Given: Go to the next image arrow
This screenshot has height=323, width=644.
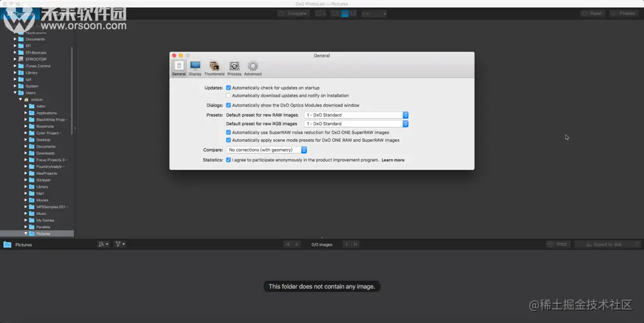Looking at the screenshot, I should pyautogui.click(x=346, y=244).
